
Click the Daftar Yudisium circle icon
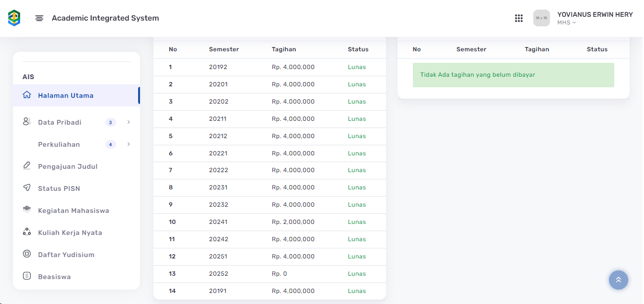point(27,254)
